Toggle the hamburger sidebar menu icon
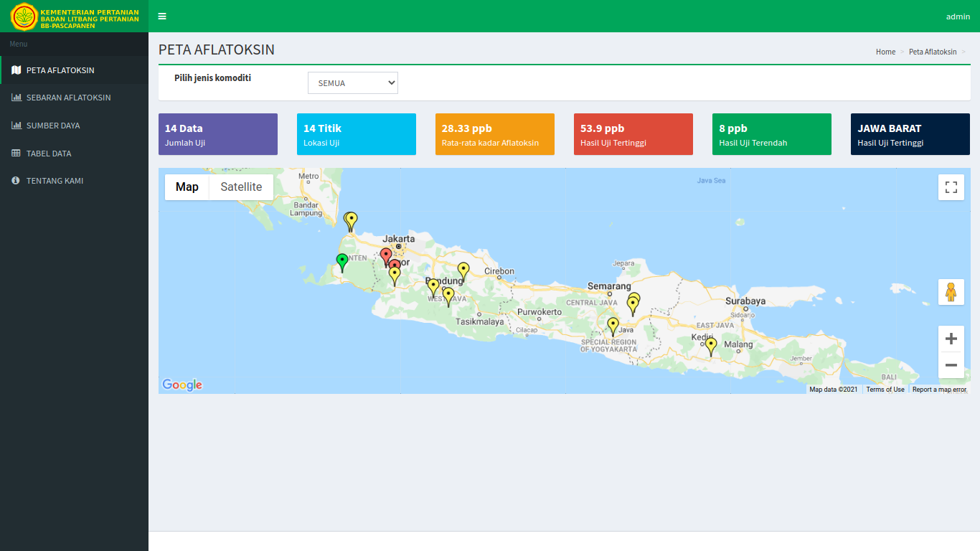980x551 pixels. [162, 16]
